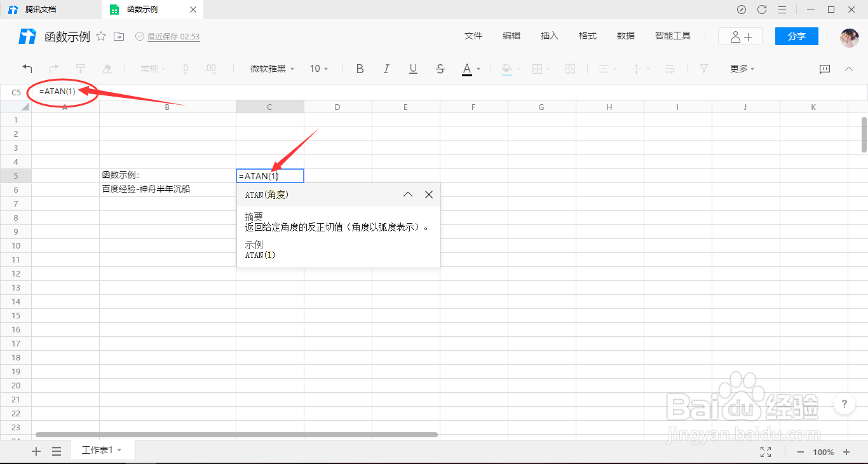Close the 函数示例 tab

pyautogui.click(x=194, y=10)
